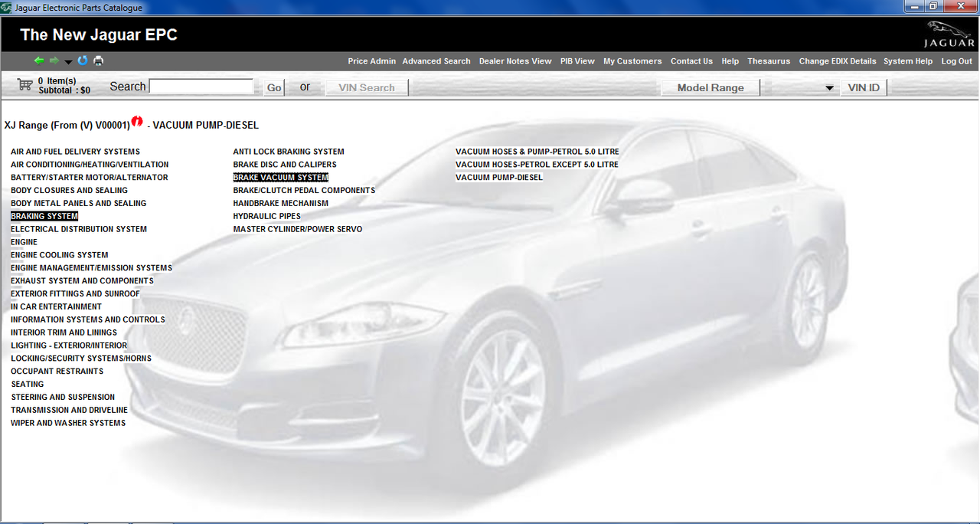Image resolution: width=980 pixels, height=524 pixels.
Task: Select LOCKING/SECURITY SYSTEMS/HORNS
Action: tap(81, 359)
